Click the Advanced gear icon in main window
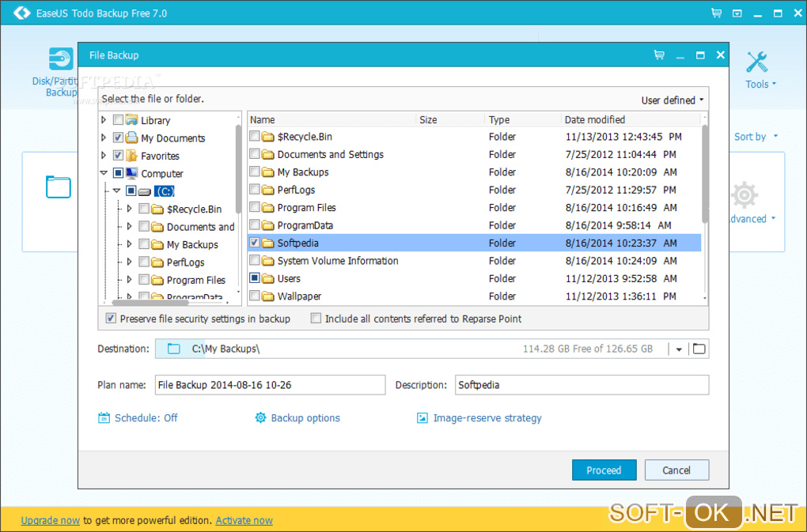This screenshot has width=807, height=532. tap(744, 195)
